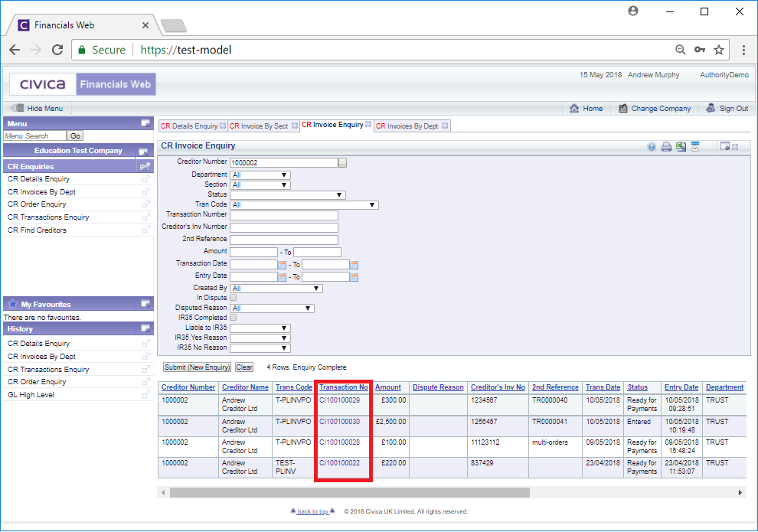Open CR Details Enquiry menu item in new window
758x532 pixels.
pos(145,179)
